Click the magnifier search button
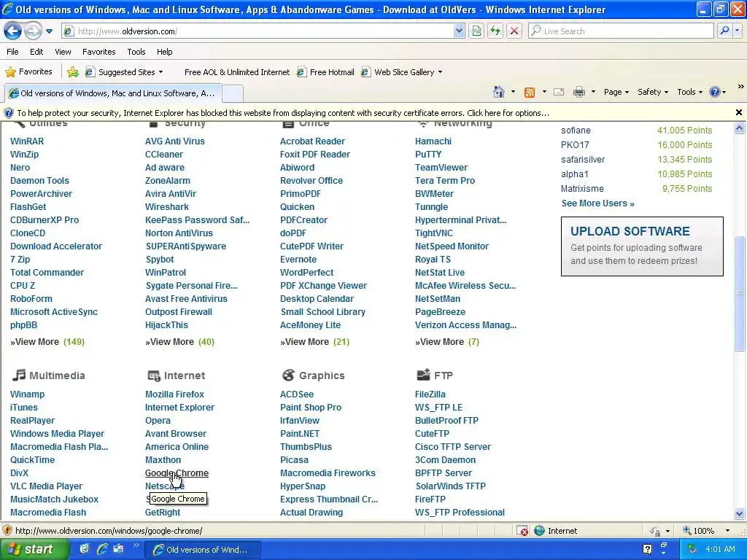The height and width of the screenshot is (560, 747). [x=724, y=31]
